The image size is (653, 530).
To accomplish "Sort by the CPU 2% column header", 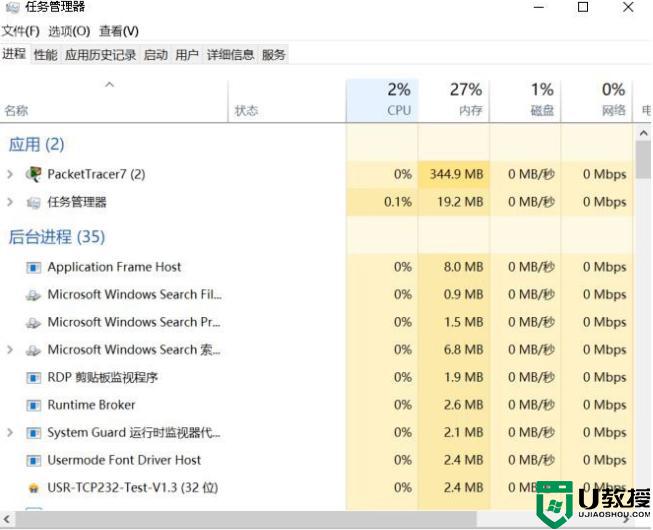I will point(382,101).
